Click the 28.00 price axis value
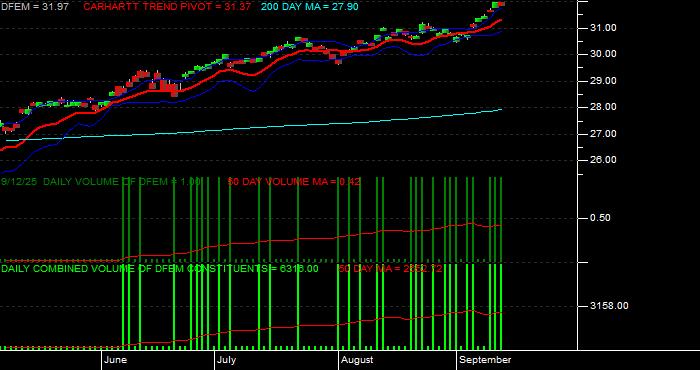The width and height of the screenshot is (700, 370). click(x=604, y=107)
